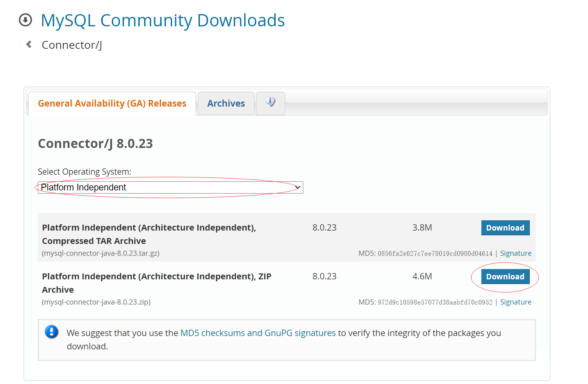The image size is (588, 384).
Task: Click the Select Operating System label
Action: pyautogui.click(x=85, y=172)
